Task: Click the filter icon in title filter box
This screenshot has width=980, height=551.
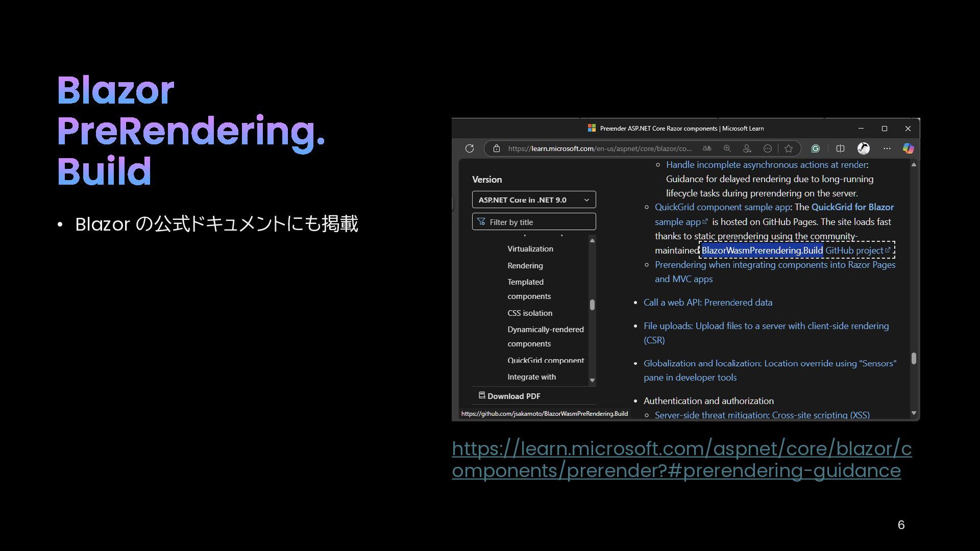Action: coord(481,221)
